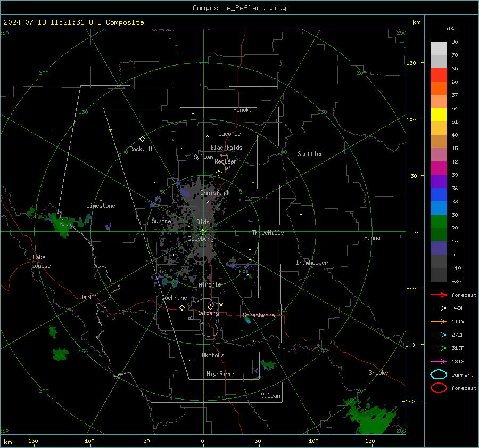Click the cyan 27ZW arrow icon

point(439,335)
